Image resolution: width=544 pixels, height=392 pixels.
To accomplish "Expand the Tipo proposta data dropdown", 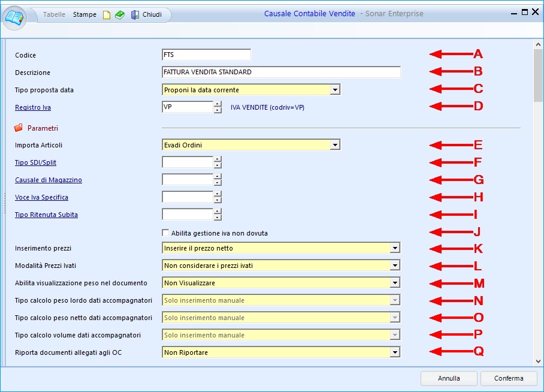I will click(x=335, y=90).
